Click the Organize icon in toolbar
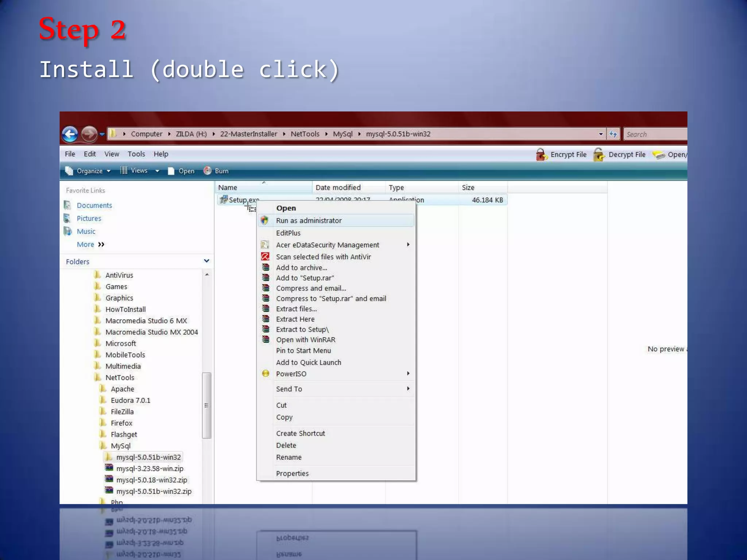 coord(69,171)
